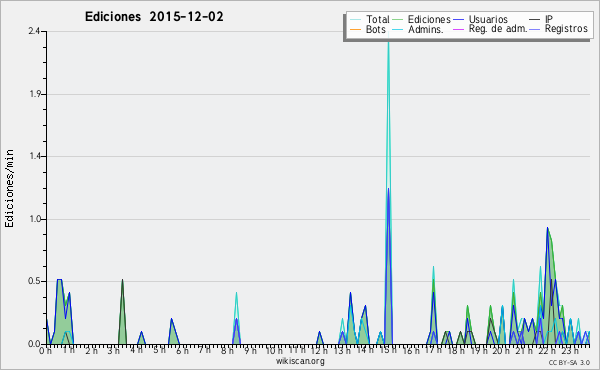Click the '16 h' x-axis label
Screen dimensions: 600x370
(410, 350)
